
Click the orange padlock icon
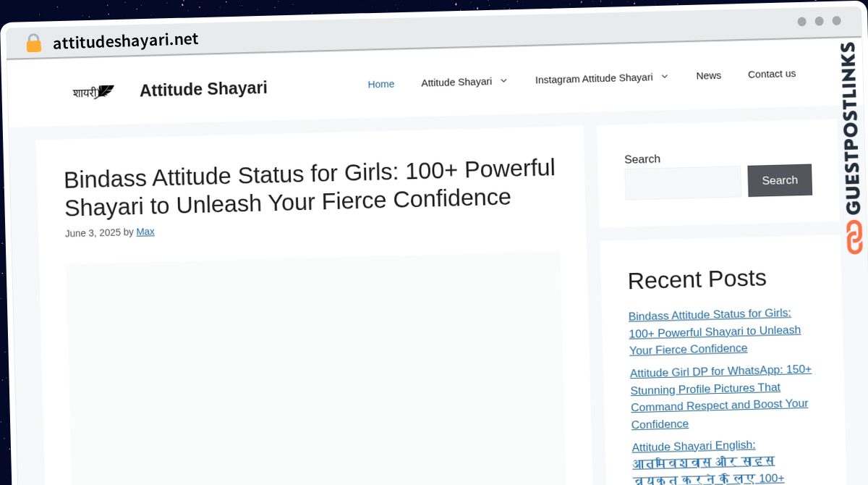point(33,43)
